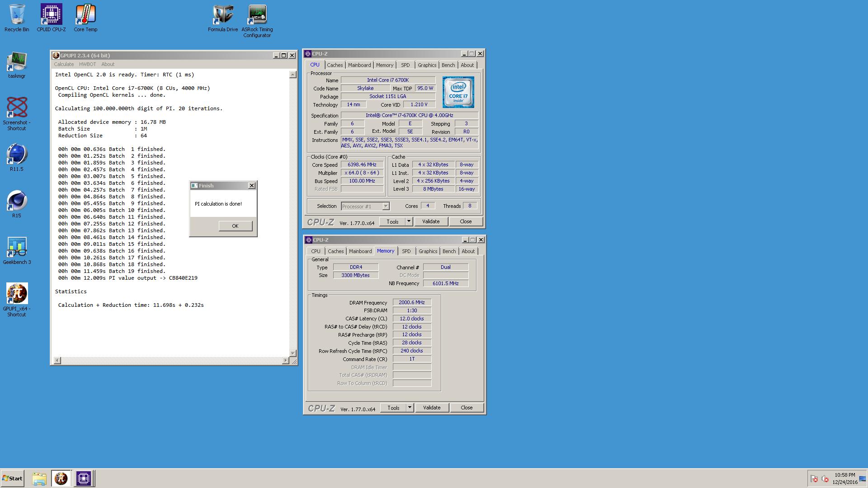Screen dimensions: 868x488
Task: Click the Core Speed 6398.46 MHz field
Action: pyautogui.click(x=362, y=165)
